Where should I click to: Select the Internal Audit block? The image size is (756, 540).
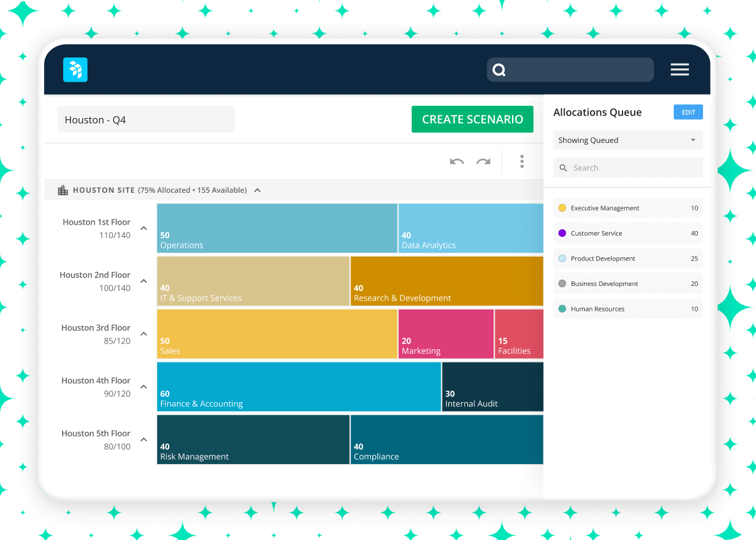coord(493,387)
